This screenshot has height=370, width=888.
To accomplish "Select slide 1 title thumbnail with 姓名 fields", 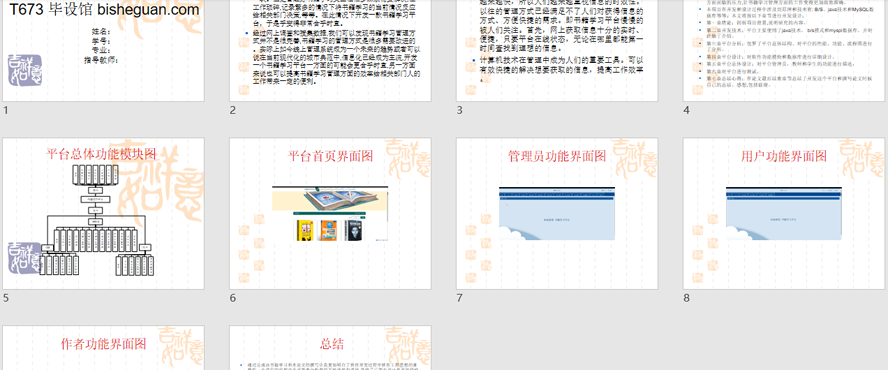I will pos(104,50).
